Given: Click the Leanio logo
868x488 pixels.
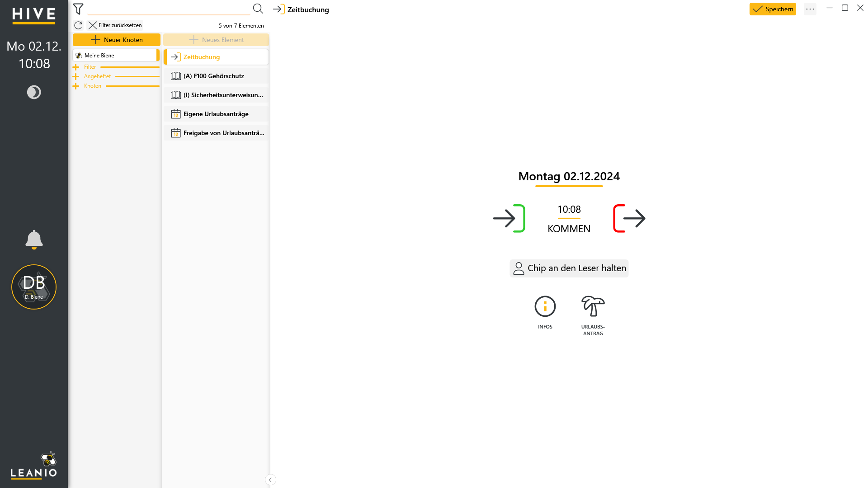Looking at the screenshot, I should tap(34, 465).
